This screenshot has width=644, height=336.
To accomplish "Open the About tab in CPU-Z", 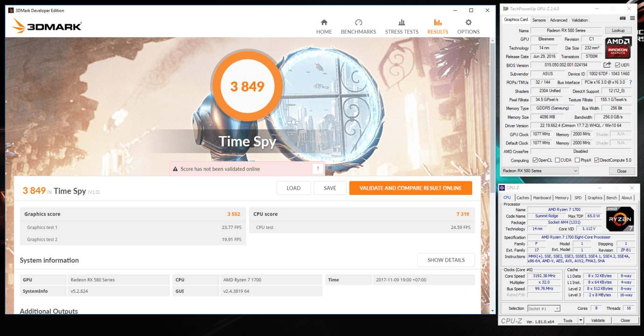I will coord(627,198).
